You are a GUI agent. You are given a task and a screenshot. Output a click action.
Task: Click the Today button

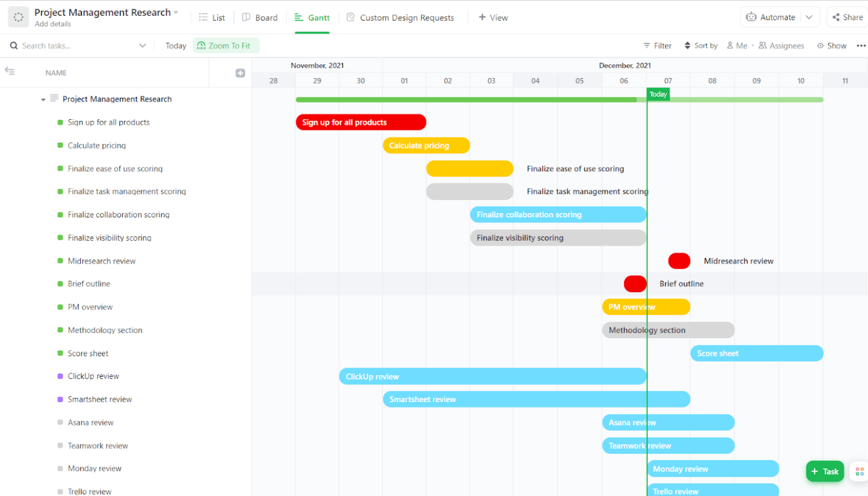(176, 45)
